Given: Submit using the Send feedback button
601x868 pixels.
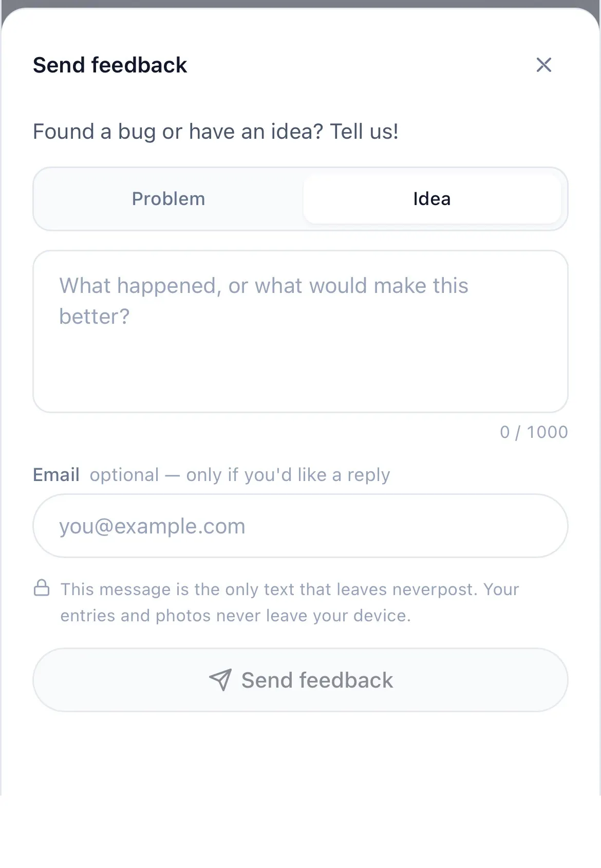Looking at the screenshot, I should click(300, 680).
